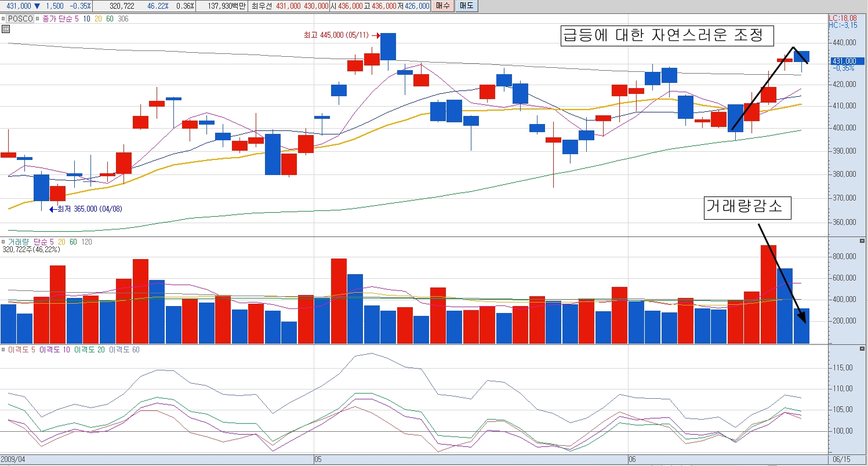Viewport: 868px width, 466px height.
Task: Click the 거래량 단순 indicator label
Action: tap(28, 242)
